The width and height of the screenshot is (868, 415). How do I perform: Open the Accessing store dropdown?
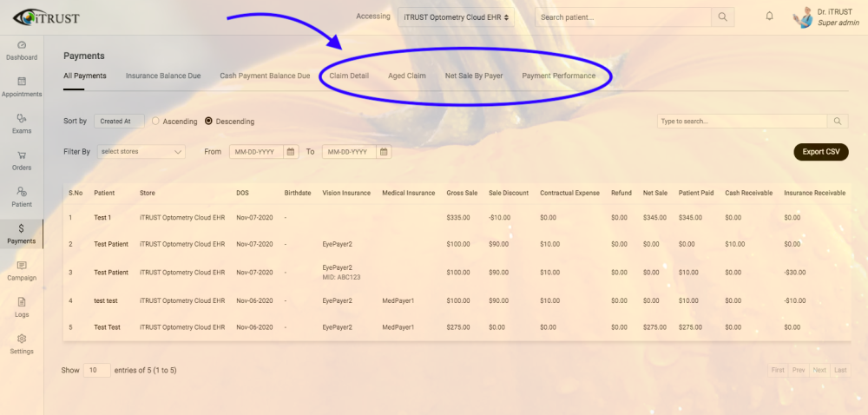point(456,17)
